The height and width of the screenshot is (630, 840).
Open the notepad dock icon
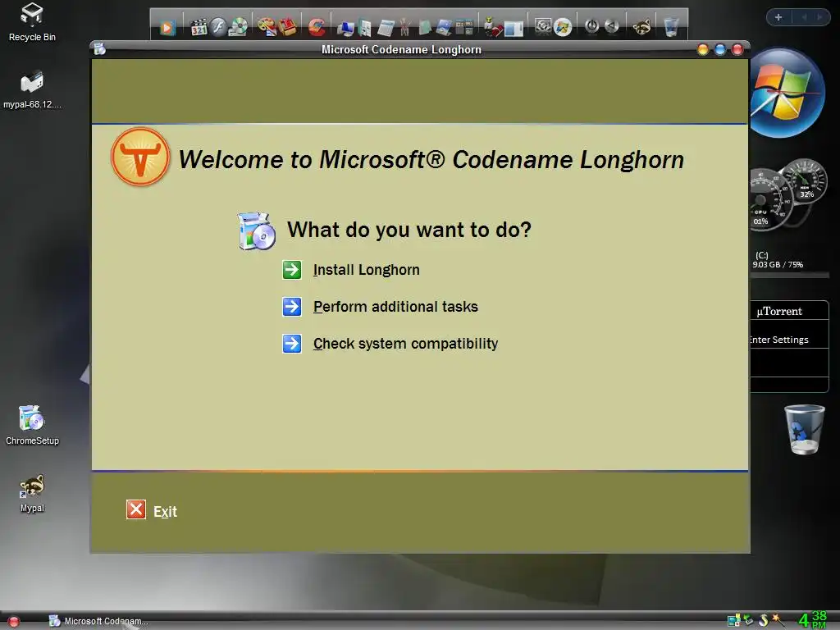coord(386,28)
